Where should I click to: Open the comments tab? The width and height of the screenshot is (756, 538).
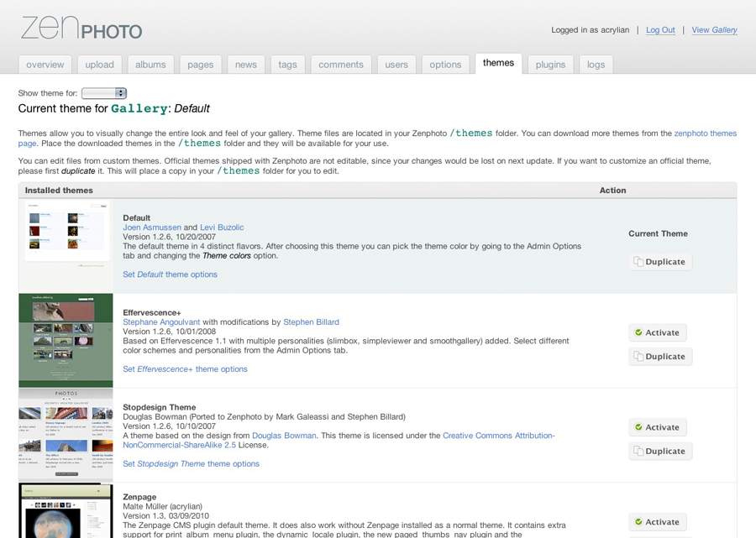[x=340, y=64]
